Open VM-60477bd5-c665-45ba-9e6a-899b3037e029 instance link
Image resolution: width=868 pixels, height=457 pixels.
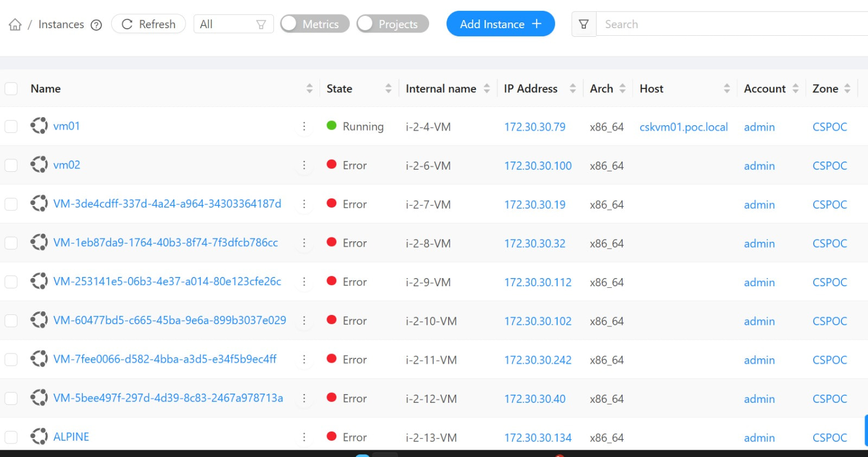click(170, 320)
